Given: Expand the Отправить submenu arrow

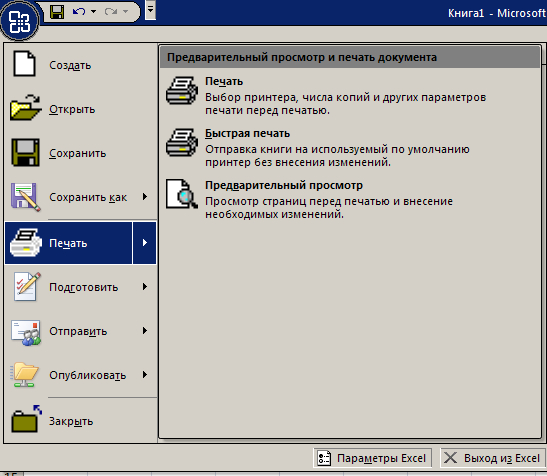Looking at the screenshot, I should [x=145, y=331].
